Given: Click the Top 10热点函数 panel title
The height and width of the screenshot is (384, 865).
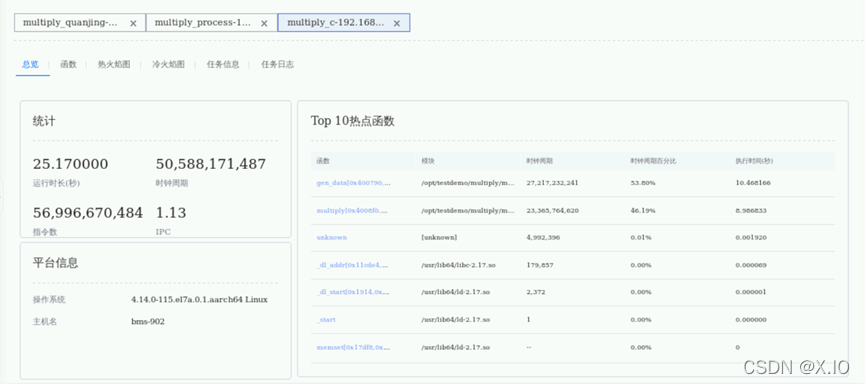Looking at the screenshot, I should click(353, 121).
